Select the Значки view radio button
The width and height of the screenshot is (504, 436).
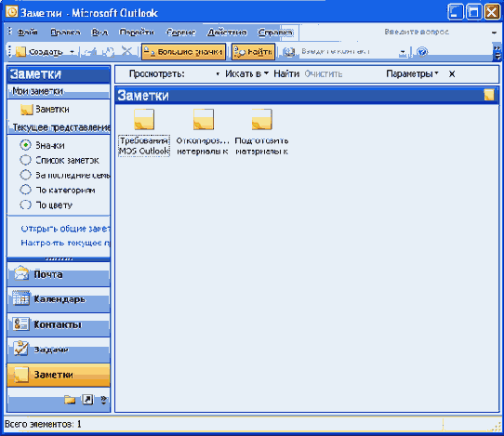point(25,145)
